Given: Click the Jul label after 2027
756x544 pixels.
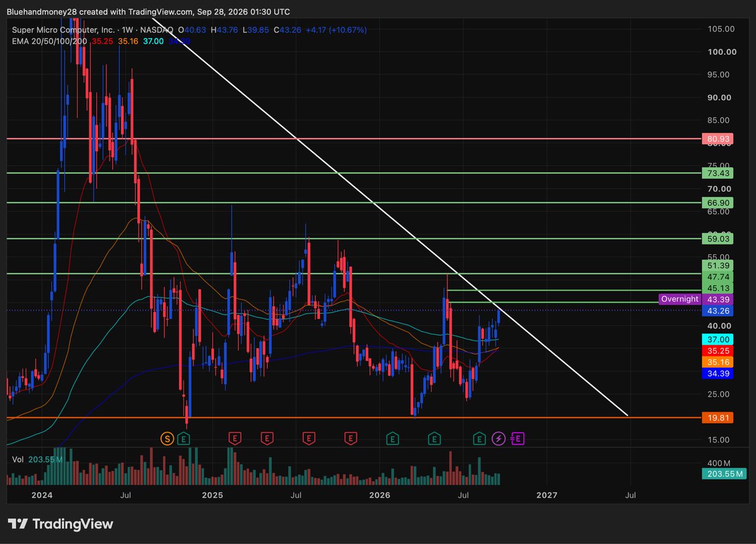Looking at the screenshot, I should click(630, 496).
